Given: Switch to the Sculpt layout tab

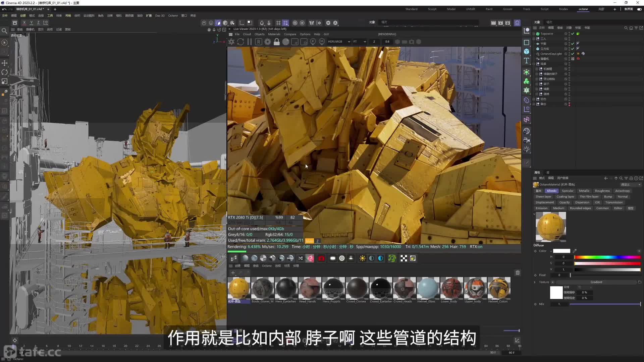Looking at the screenshot, I should click(432, 9).
